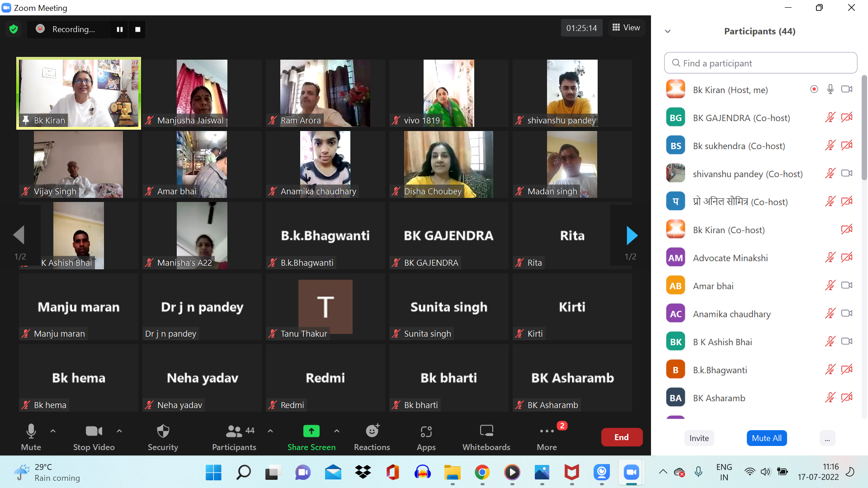868x488 pixels.
Task: Click video-off icon for Bk Kiran (Co-host)
Action: point(847,230)
